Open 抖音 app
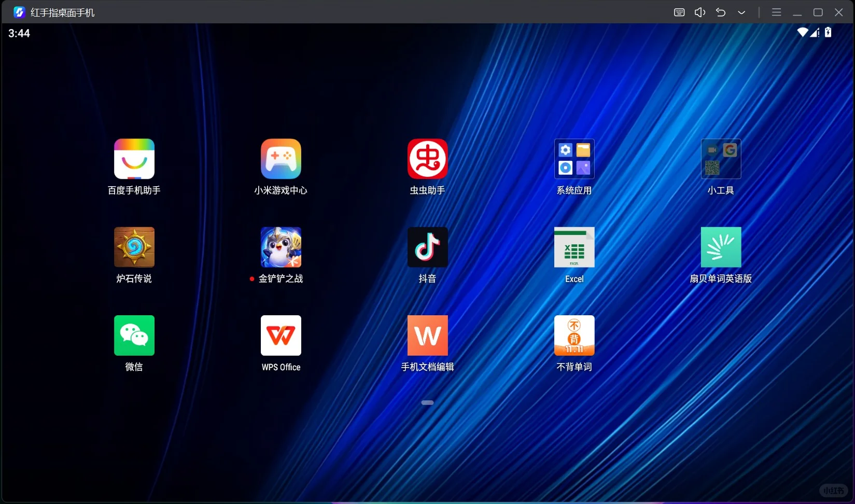 point(428,247)
